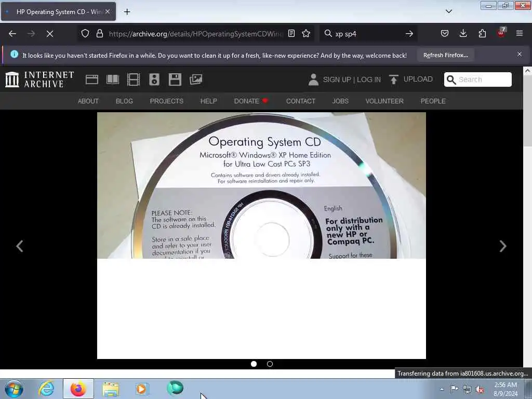Open VOLUNTEER menu item
Image resolution: width=532 pixels, height=399 pixels.
pos(384,101)
